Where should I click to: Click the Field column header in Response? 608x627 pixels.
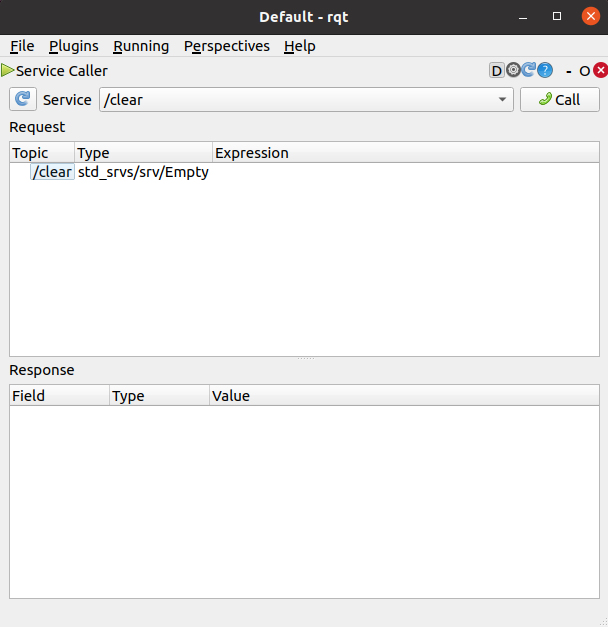(x=59, y=396)
